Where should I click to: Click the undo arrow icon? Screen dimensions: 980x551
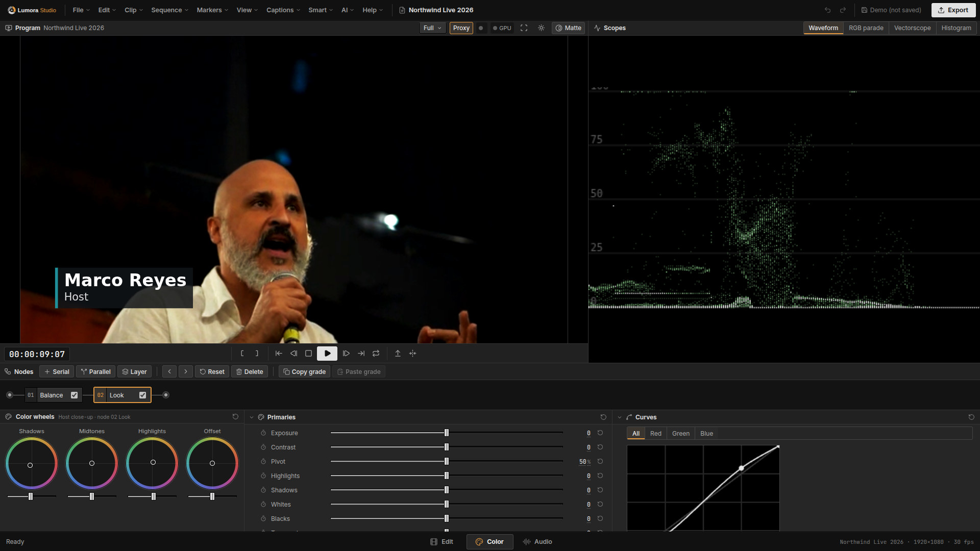[x=827, y=10]
